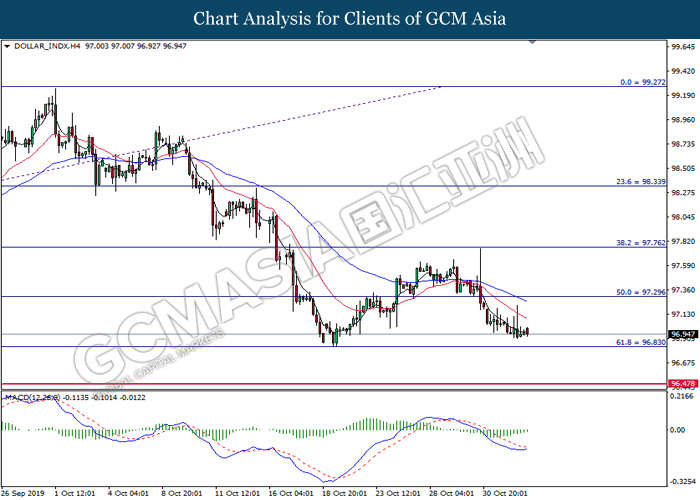The height and width of the screenshot is (500, 700).
Task: Click the 96.675 price axis value
Action: (683, 363)
